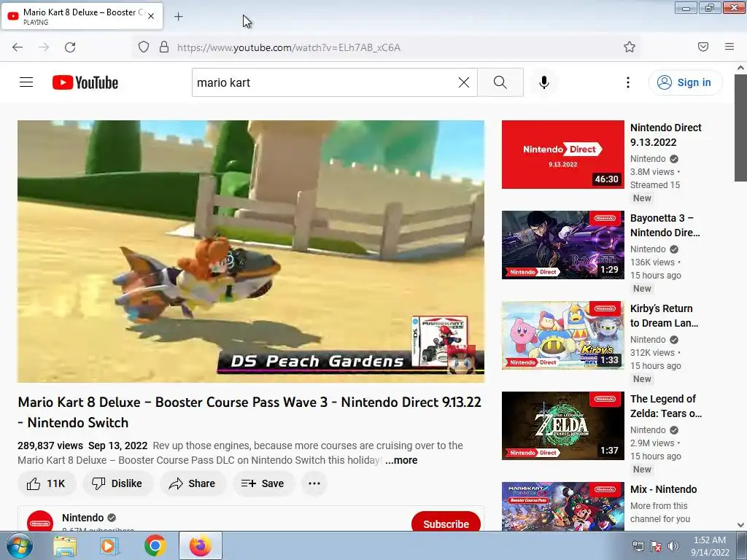747x560 pixels.
Task: Bookmark this page with star icon
Action: tap(630, 47)
